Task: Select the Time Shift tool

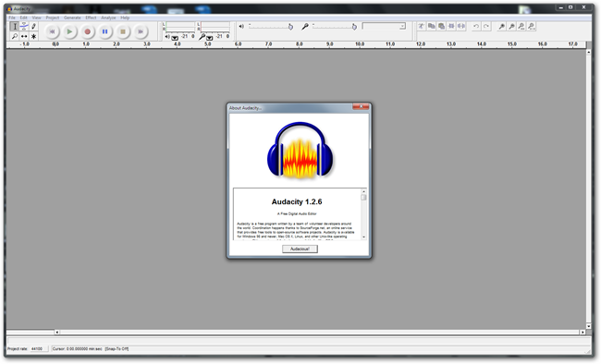Action: [24, 36]
